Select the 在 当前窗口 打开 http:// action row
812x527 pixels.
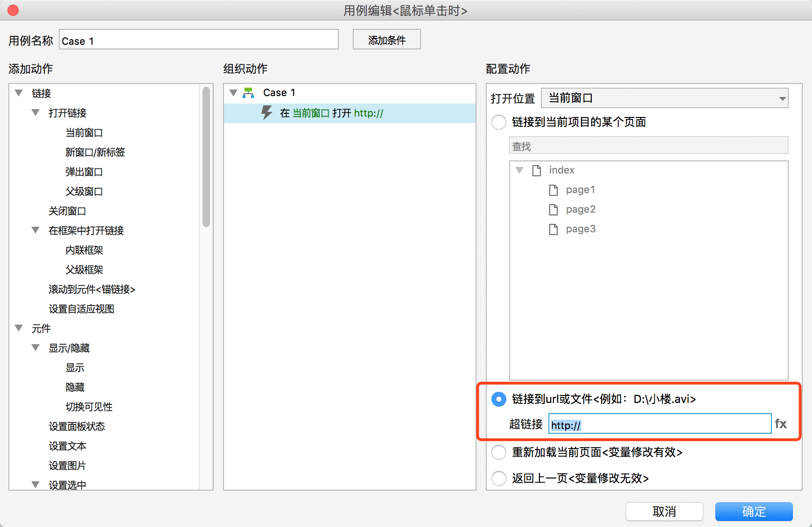(x=350, y=113)
